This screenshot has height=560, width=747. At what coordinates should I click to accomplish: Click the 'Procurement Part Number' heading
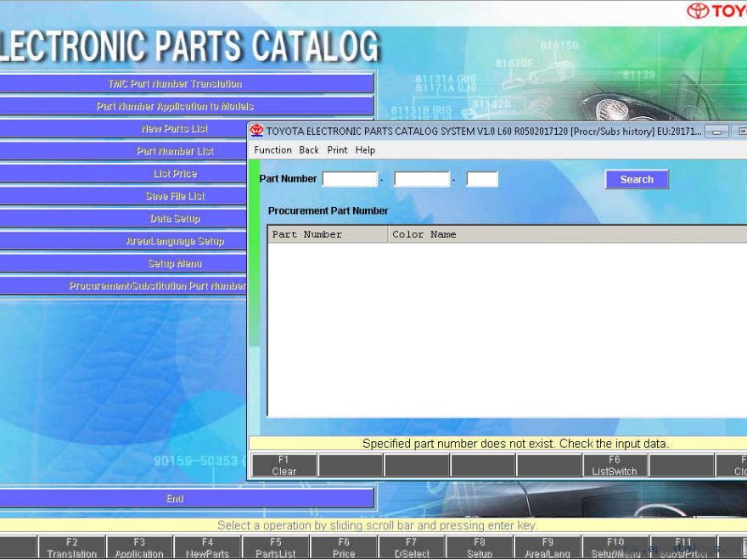click(x=329, y=210)
